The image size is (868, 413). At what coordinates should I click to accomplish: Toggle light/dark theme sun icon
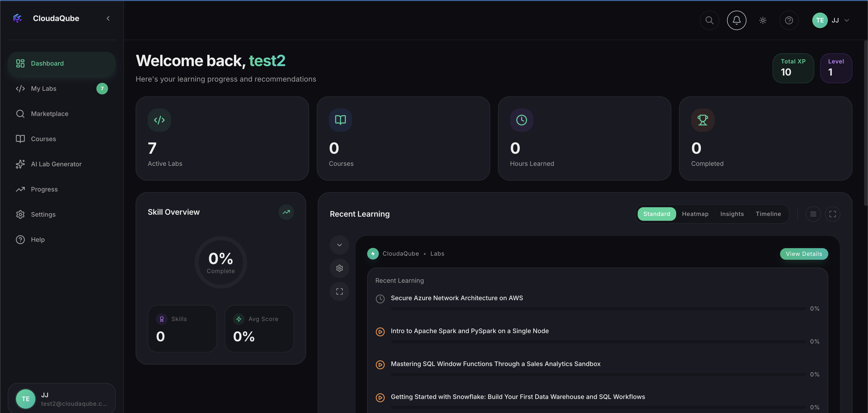[x=763, y=20]
